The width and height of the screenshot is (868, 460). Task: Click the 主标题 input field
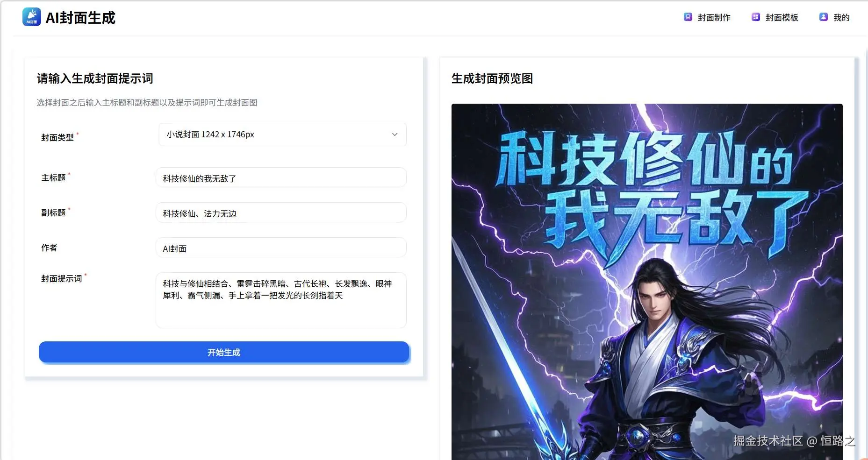(281, 177)
